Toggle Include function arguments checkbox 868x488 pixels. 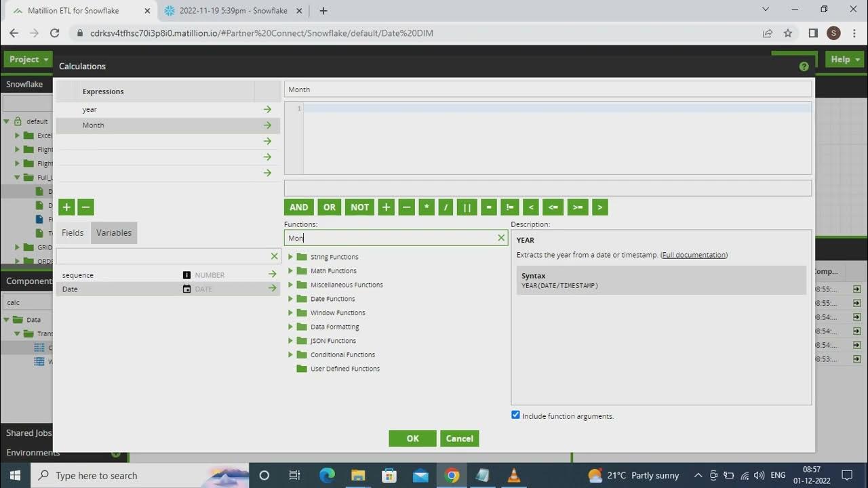(x=515, y=415)
